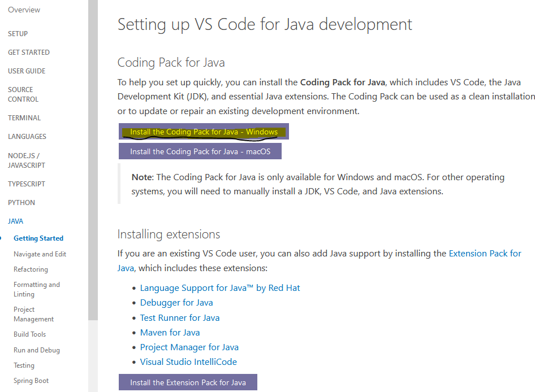The height and width of the screenshot is (392, 535).
Task: Open the Test Runner for Java link
Action: tap(180, 317)
